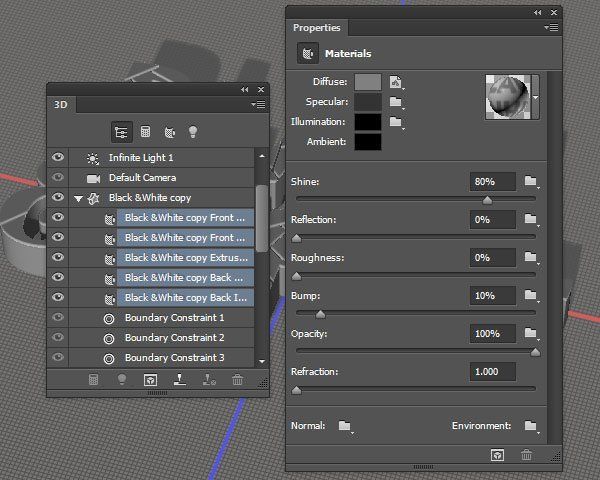Image resolution: width=600 pixels, height=480 pixels.
Task: Open the Environment map folder icon
Action: click(x=531, y=426)
